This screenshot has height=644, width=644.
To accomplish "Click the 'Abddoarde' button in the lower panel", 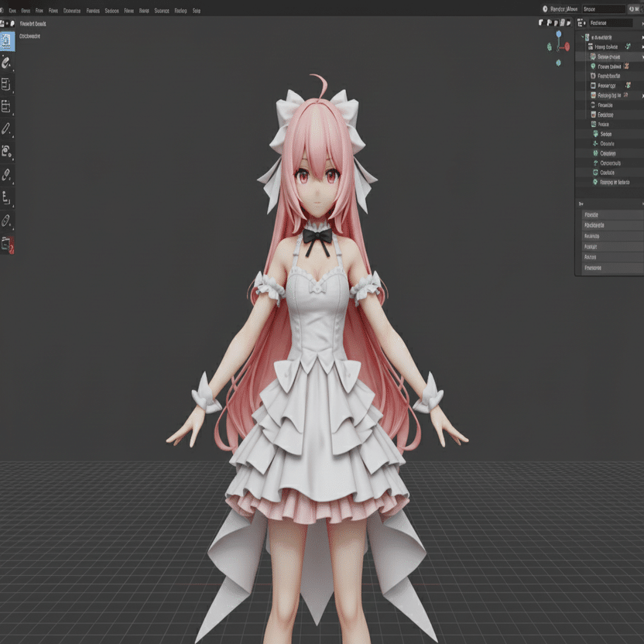I will click(612, 225).
